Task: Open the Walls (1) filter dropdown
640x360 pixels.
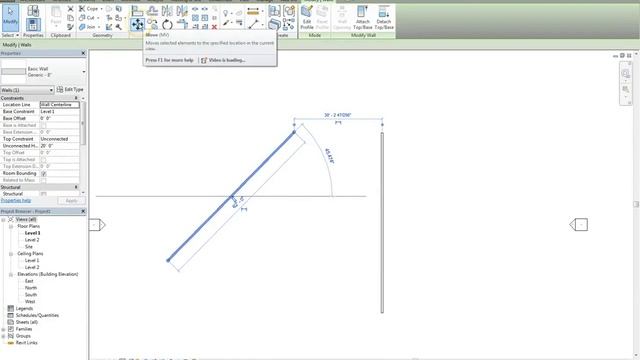Action: (x=27, y=90)
